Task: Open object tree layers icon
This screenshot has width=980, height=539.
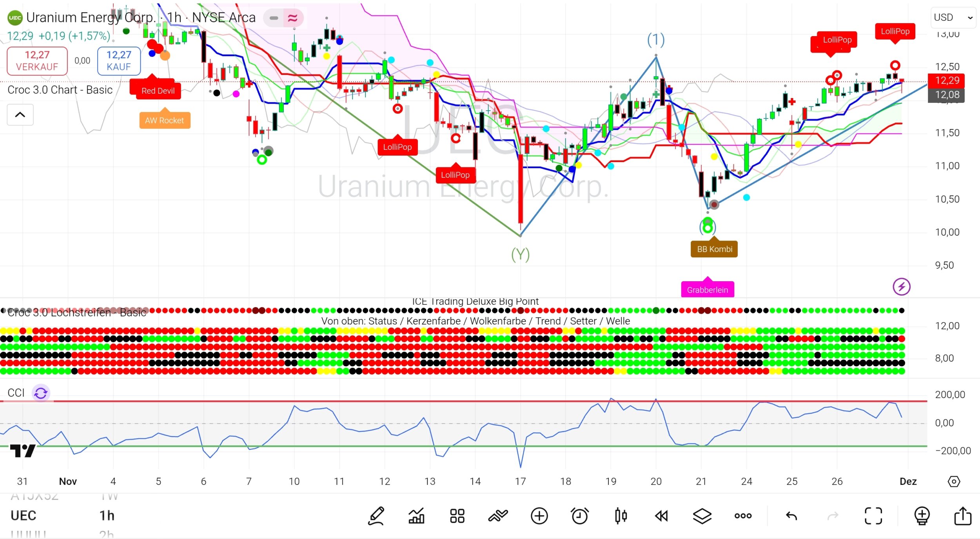Action: pyautogui.click(x=702, y=516)
